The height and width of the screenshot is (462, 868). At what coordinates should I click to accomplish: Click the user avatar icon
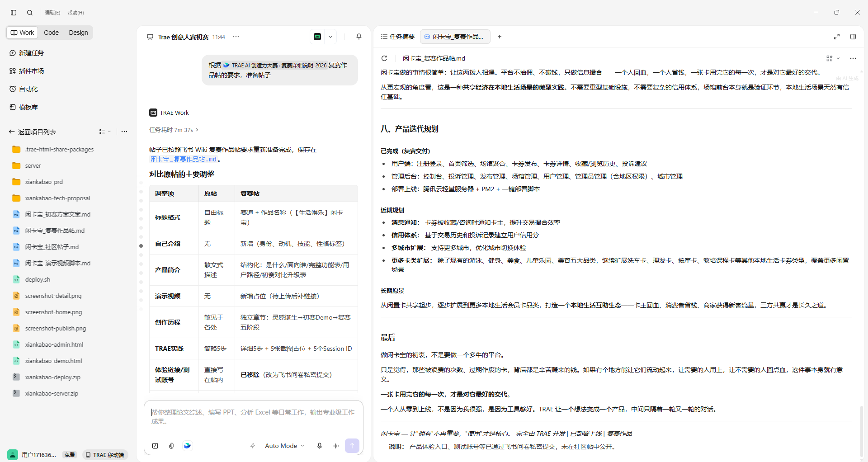coord(13,455)
